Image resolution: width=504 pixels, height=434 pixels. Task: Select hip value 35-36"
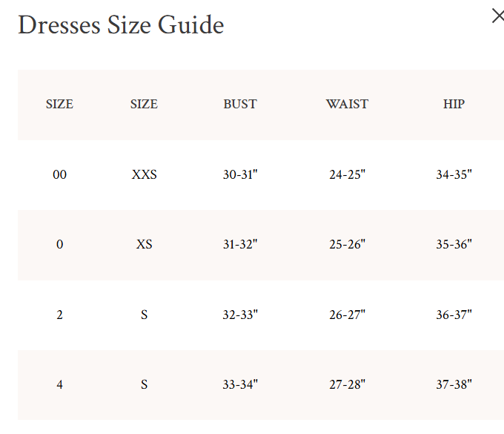tap(454, 245)
